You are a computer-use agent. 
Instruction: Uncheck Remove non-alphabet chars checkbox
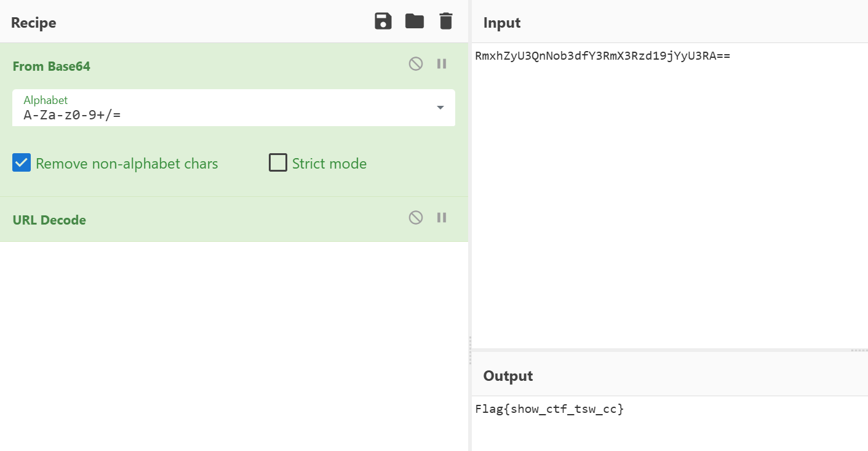(x=22, y=163)
